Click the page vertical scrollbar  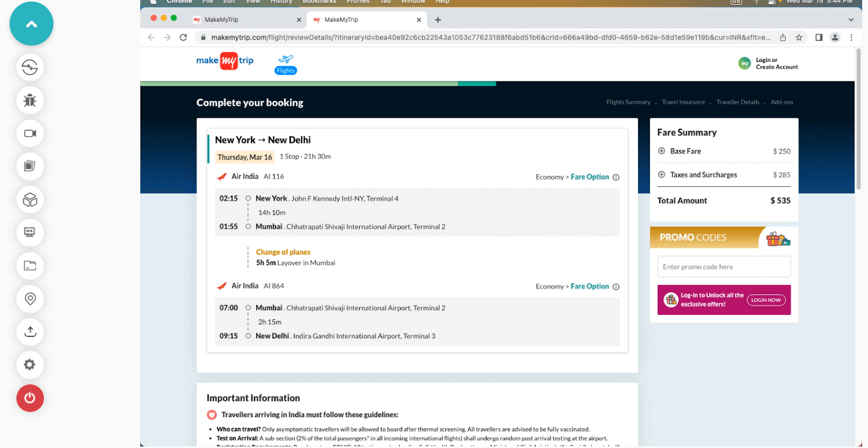[x=858, y=119]
